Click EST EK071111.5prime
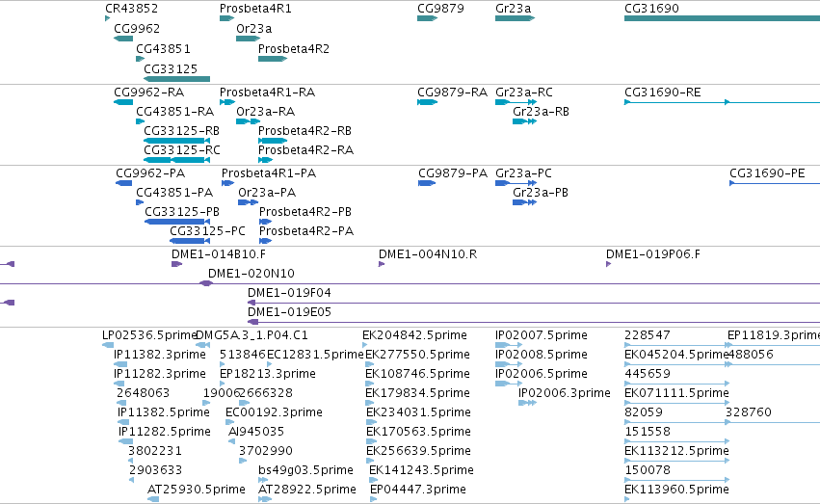 click(x=676, y=393)
